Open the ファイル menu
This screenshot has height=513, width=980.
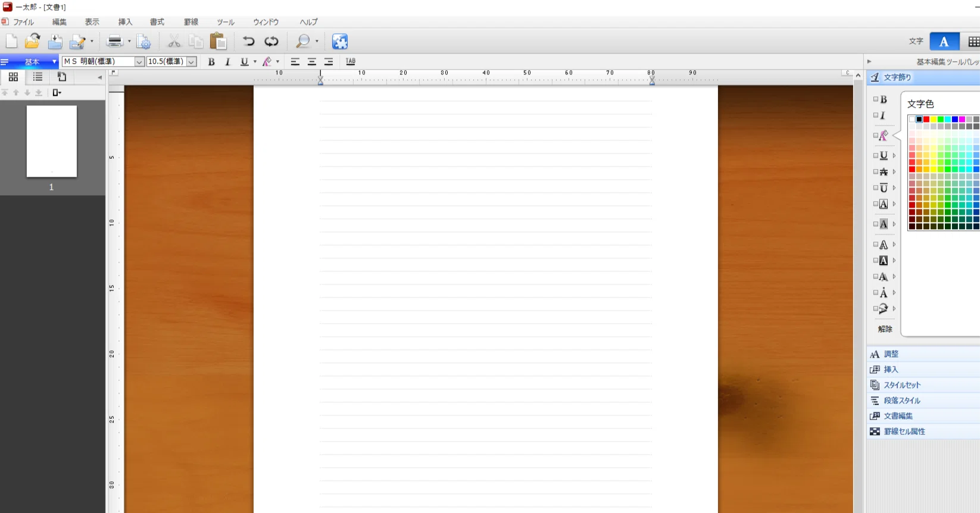(x=23, y=22)
